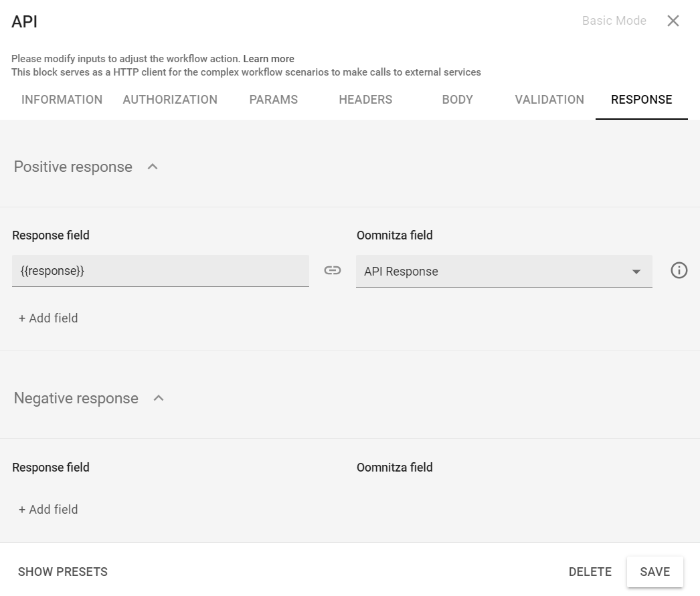Collapse the Positive response section
The width and height of the screenshot is (700, 596).
pyautogui.click(x=153, y=167)
